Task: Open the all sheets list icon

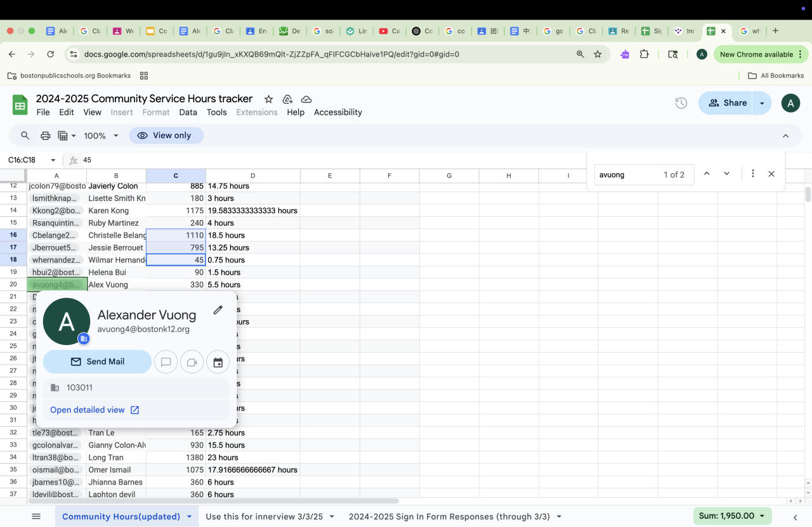Action: [36, 516]
